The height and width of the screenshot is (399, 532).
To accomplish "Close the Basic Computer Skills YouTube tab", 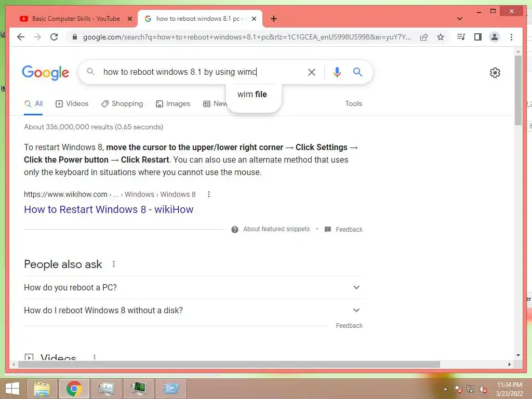I will tap(129, 19).
